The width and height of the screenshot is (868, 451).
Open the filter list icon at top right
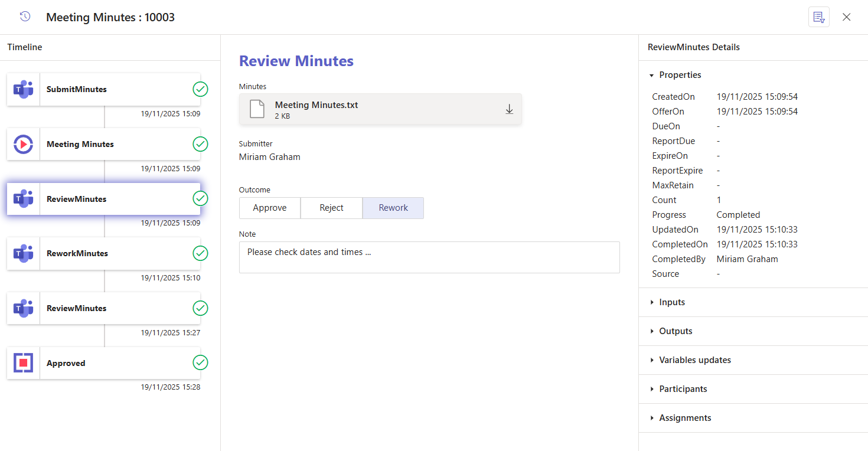tap(818, 17)
